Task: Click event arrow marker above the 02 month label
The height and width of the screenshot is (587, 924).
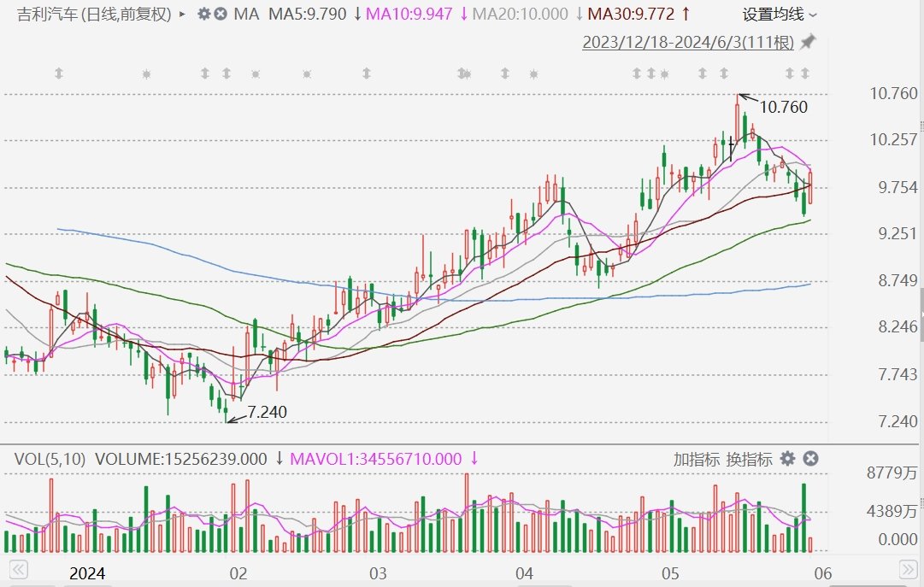Action: pos(227,73)
